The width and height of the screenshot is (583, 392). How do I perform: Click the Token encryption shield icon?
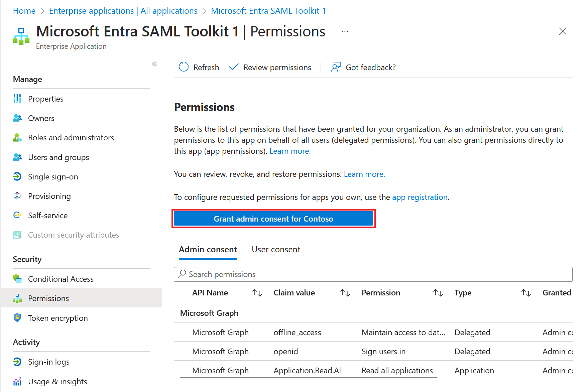point(17,318)
